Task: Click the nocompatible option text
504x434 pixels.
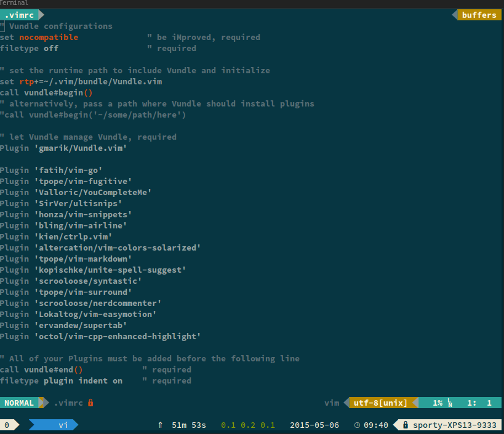Action: tap(49, 38)
